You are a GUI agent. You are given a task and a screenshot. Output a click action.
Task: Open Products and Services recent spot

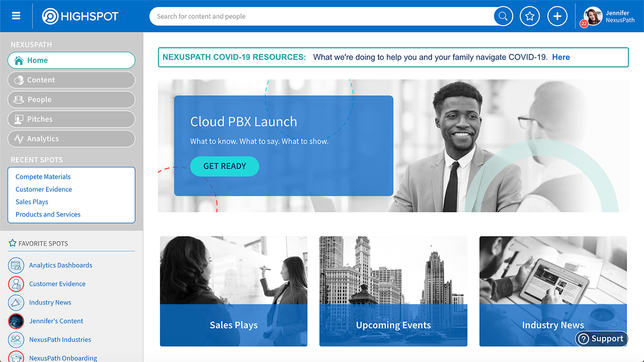(x=48, y=214)
